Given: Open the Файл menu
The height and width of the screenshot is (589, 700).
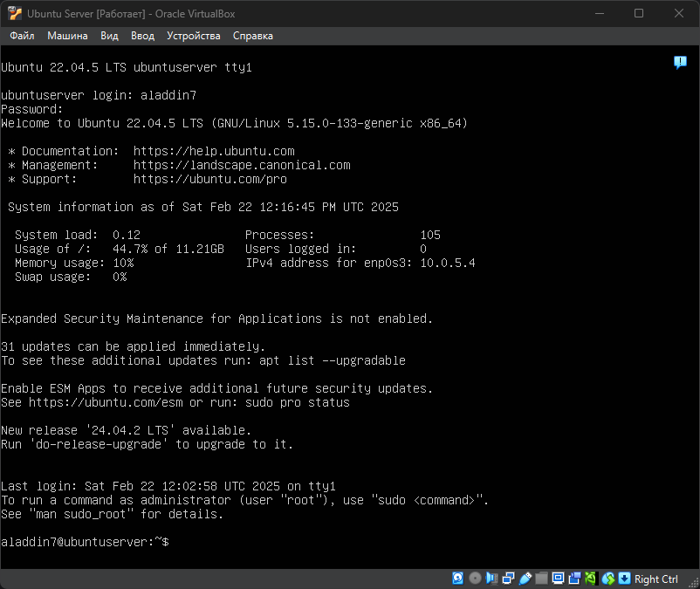Looking at the screenshot, I should [22, 36].
